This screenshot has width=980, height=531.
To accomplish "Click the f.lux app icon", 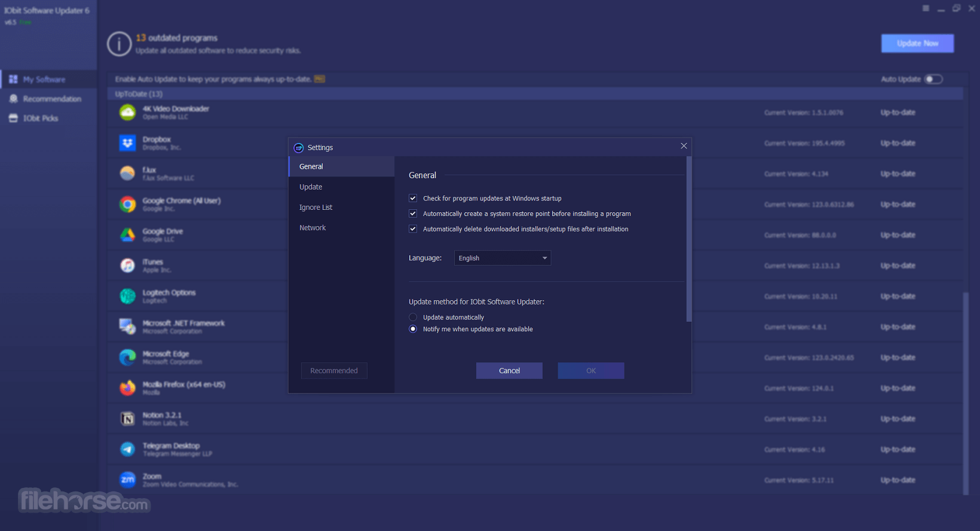I will 127,173.
